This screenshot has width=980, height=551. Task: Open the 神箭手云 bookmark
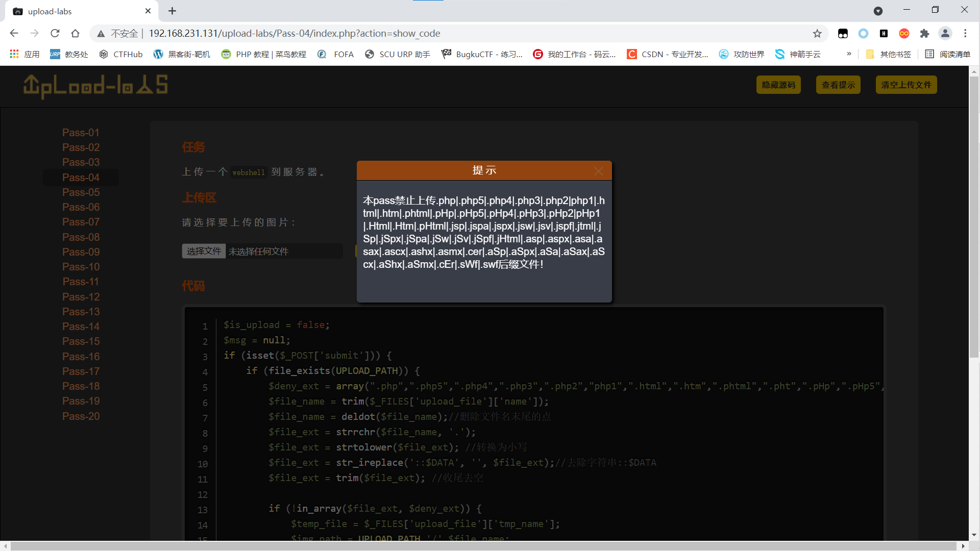point(798,54)
